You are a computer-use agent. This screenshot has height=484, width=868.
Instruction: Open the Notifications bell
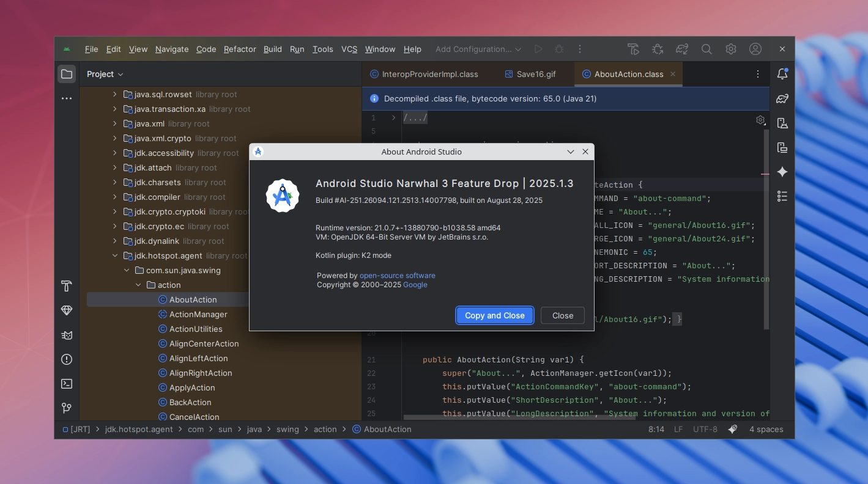click(782, 74)
